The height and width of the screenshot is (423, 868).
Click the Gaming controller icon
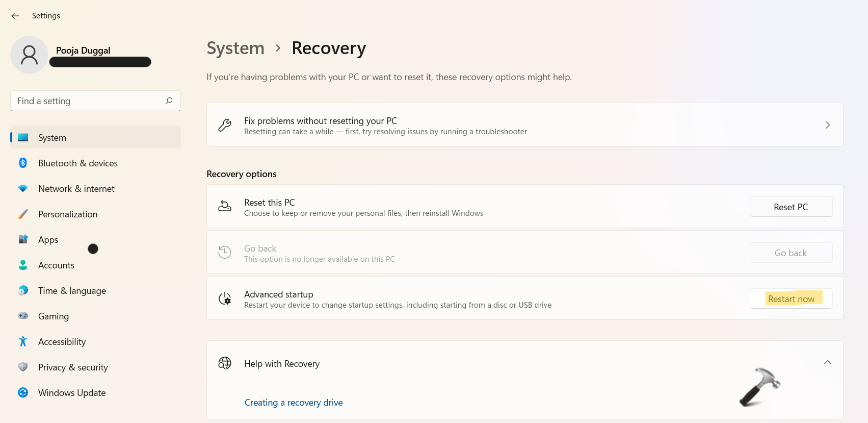[23, 316]
